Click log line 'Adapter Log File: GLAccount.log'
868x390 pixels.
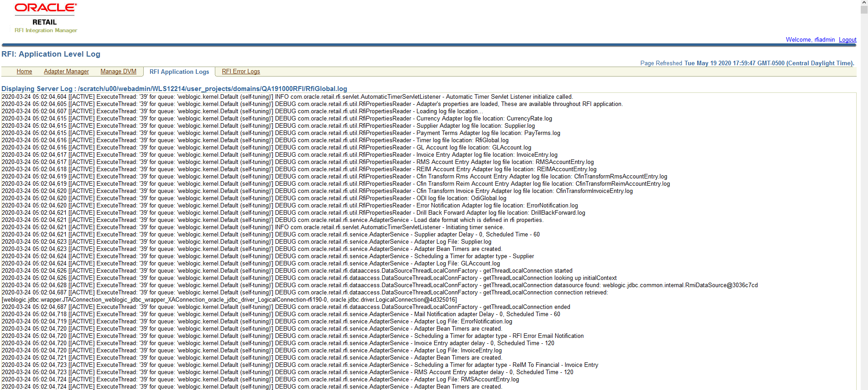click(x=251, y=264)
